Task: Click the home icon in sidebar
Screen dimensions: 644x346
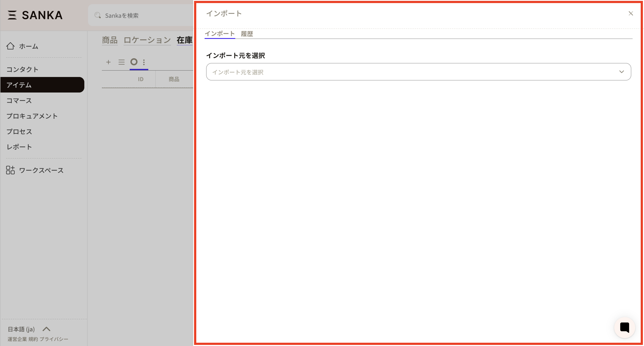Action: coord(10,46)
